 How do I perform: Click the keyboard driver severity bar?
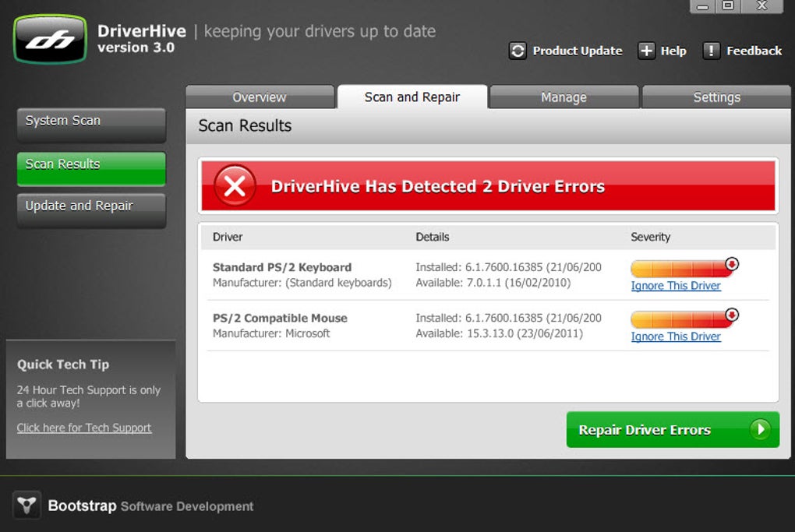click(681, 268)
